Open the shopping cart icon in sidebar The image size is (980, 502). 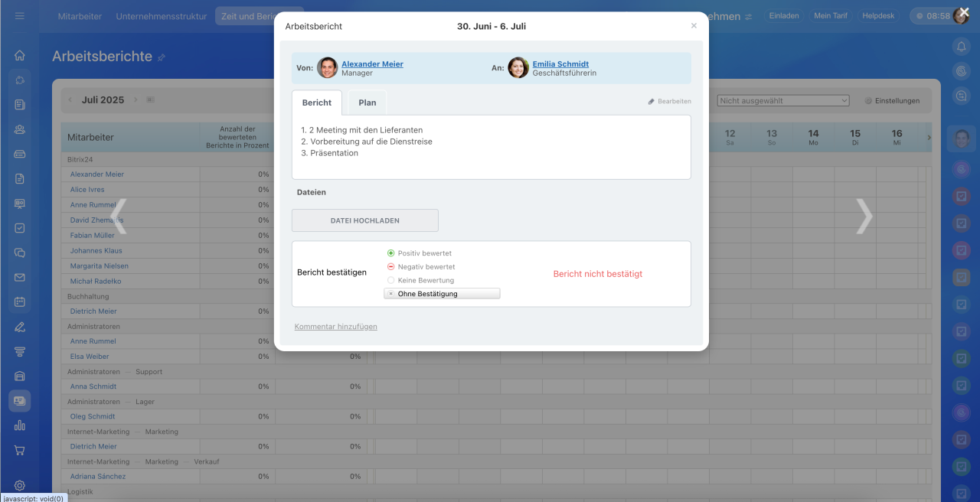pos(20,450)
